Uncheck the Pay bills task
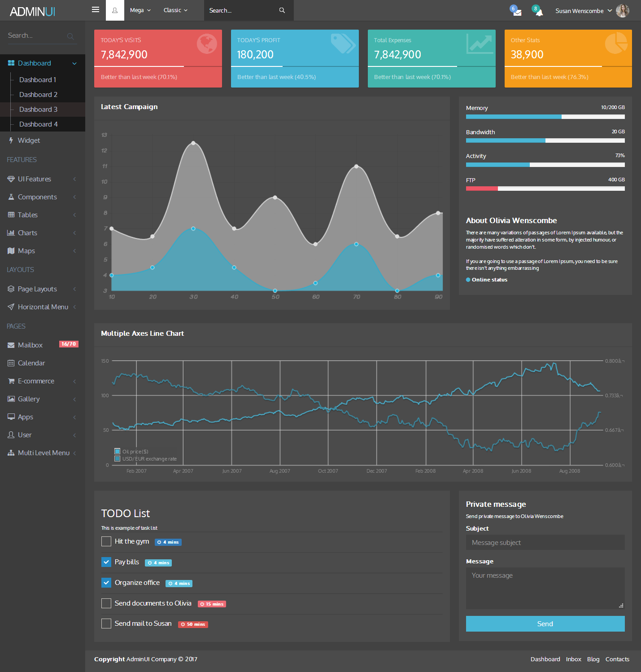Image resolution: width=641 pixels, height=672 pixels. point(106,562)
